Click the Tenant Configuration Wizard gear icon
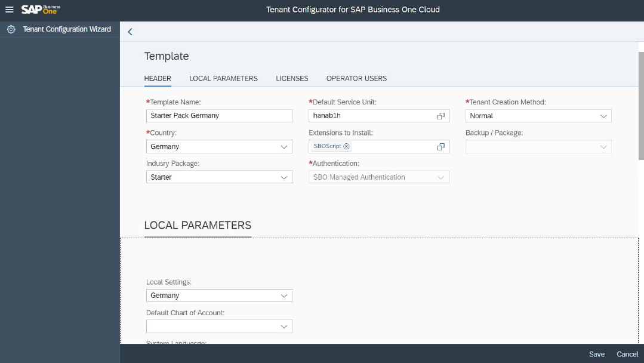The image size is (644, 363). pos(11,29)
